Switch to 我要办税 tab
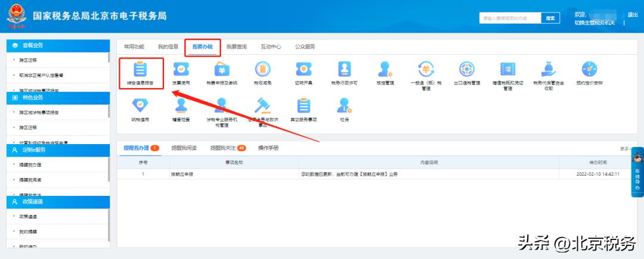644x259 pixels. pyautogui.click(x=203, y=46)
